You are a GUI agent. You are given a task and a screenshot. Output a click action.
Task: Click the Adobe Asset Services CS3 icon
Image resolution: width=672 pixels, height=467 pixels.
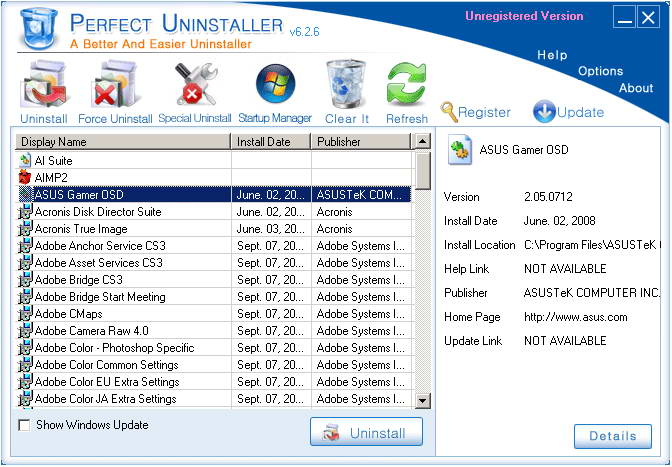[25, 263]
